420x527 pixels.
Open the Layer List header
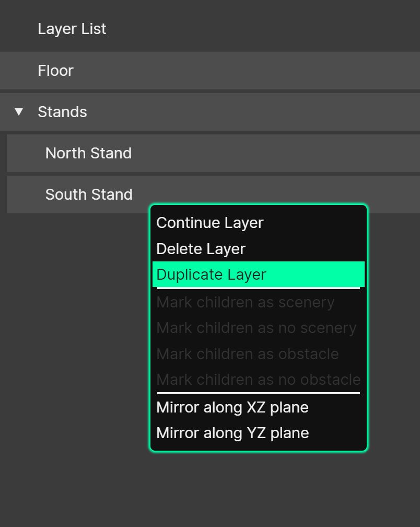[72, 29]
